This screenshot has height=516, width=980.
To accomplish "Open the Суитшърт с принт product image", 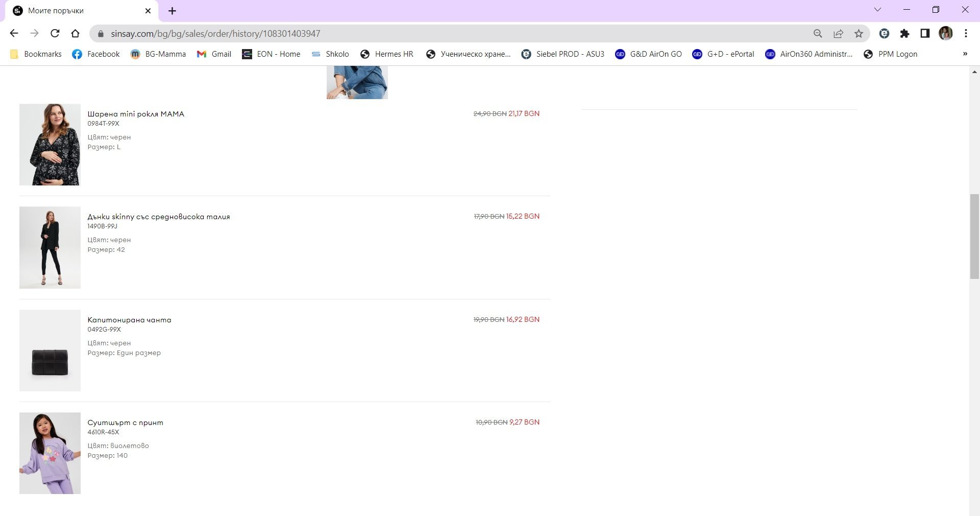I will coord(50,453).
